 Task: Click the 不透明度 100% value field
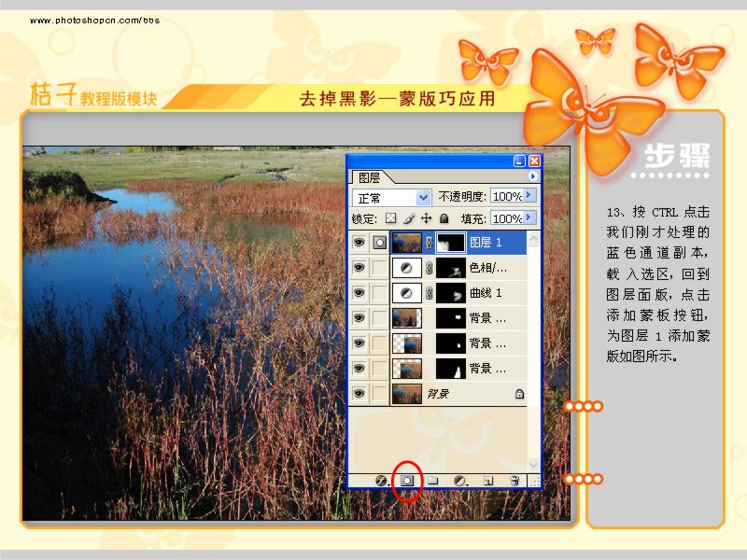[507, 196]
